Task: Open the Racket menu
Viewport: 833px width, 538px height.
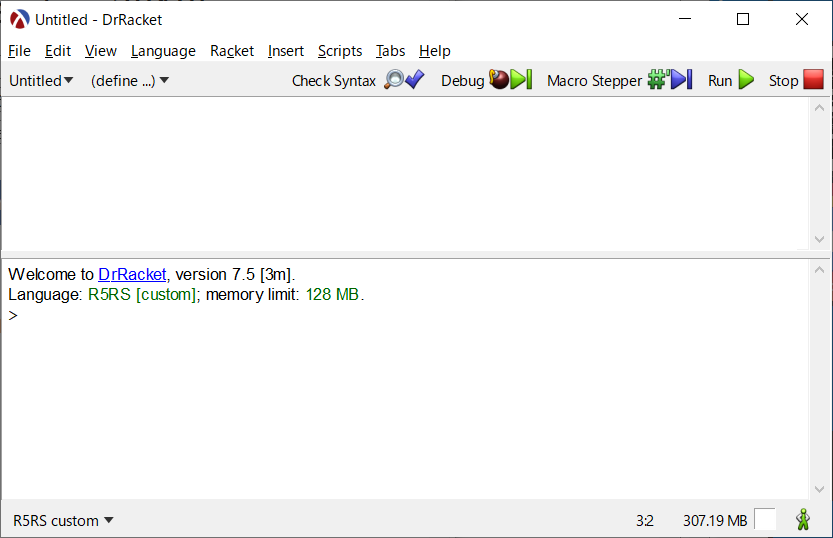Action: pyautogui.click(x=232, y=51)
